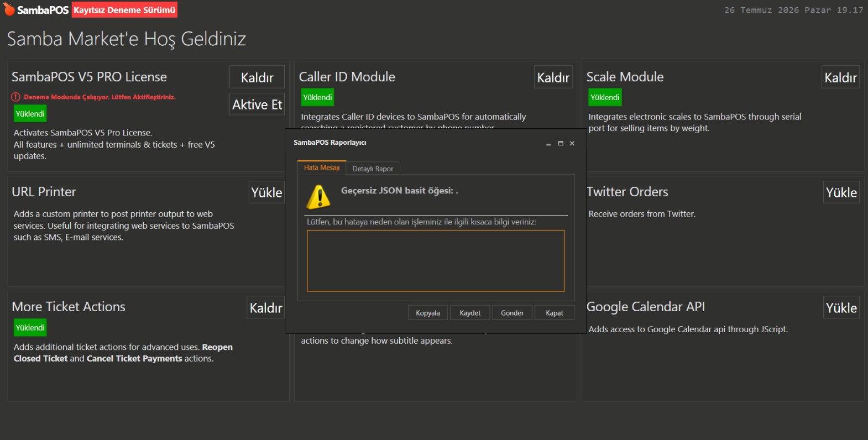Click the Yüklendi badge under Caller ID Module
Image resolution: width=868 pixels, height=440 pixels.
317,97
